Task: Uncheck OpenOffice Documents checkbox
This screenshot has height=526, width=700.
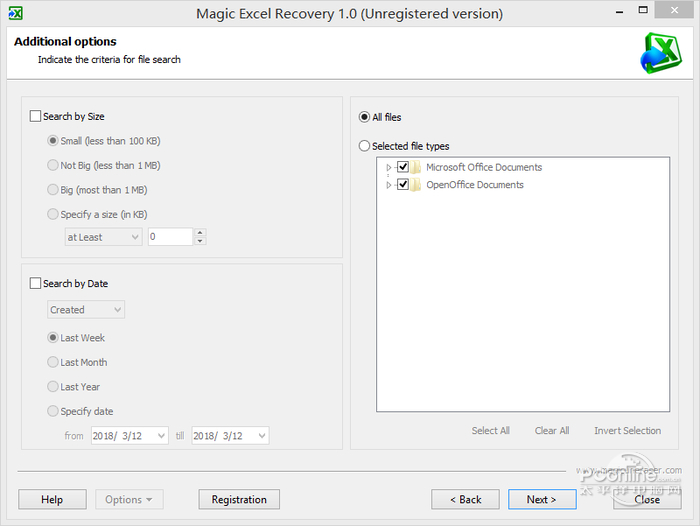Action: (403, 184)
